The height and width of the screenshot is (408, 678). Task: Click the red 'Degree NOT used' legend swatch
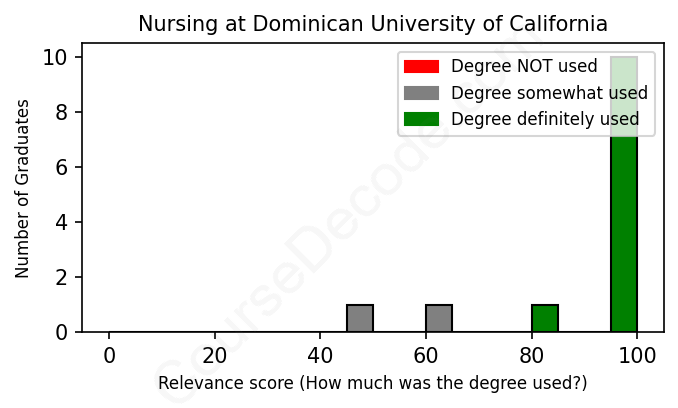tap(421, 67)
